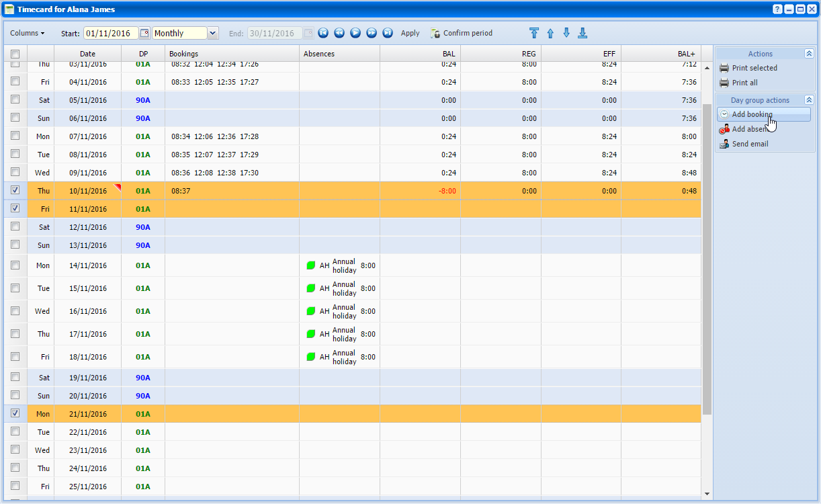The image size is (821, 504).
Task: Click the Add absence icon
Action: point(724,129)
